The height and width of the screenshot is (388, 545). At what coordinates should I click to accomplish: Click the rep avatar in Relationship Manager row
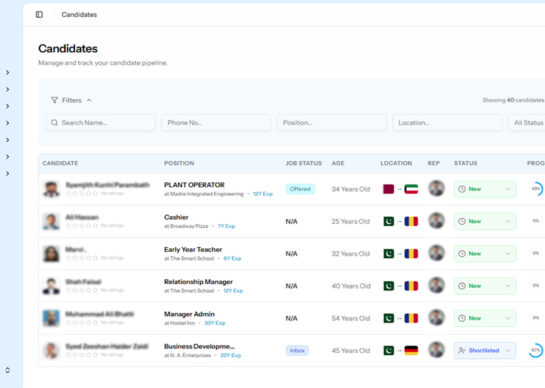click(437, 285)
